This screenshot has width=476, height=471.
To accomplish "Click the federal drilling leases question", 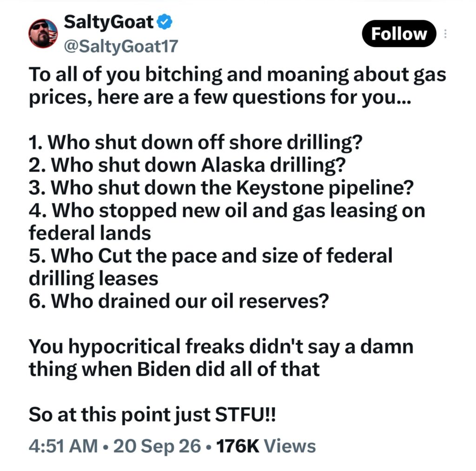I will pyautogui.click(x=211, y=267).
